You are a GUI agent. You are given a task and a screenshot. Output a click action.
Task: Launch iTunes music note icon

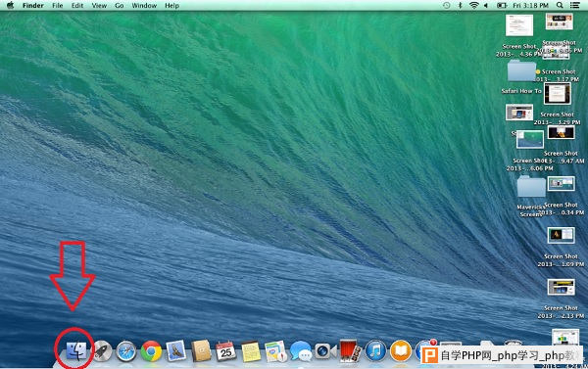click(x=375, y=351)
